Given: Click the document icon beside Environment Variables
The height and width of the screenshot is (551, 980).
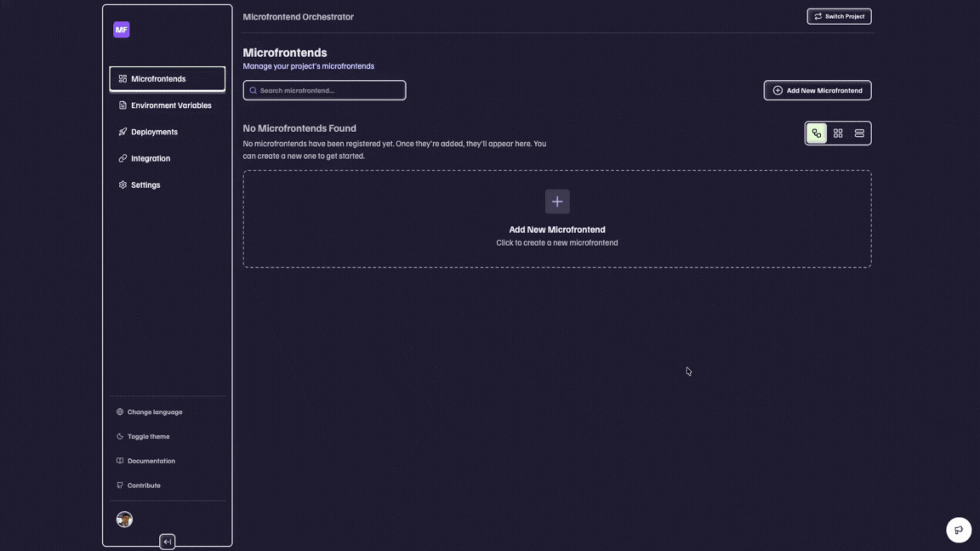Looking at the screenshot, I should click(x=121, y=105).
